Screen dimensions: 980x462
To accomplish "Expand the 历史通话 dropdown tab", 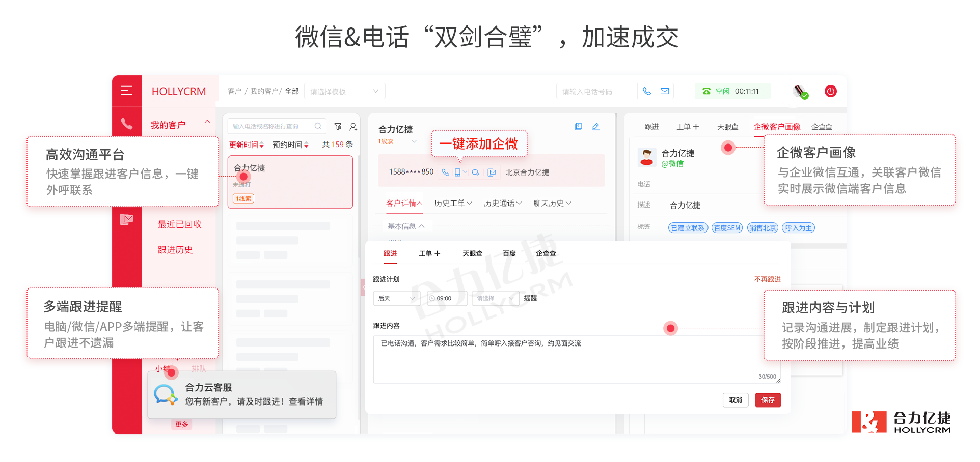I will pyautogui.click(x=502, y=203).
